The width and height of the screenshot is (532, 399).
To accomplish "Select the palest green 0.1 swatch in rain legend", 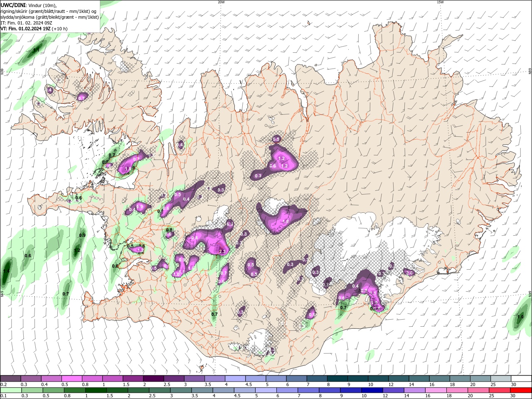I will coord(10,390).
